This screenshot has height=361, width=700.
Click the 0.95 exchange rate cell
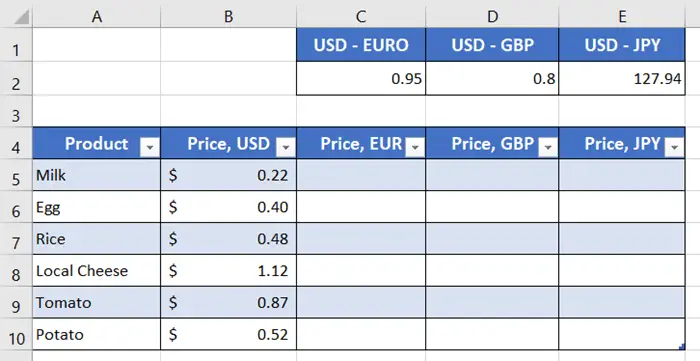pyautogui.click(x=361, y=79)
